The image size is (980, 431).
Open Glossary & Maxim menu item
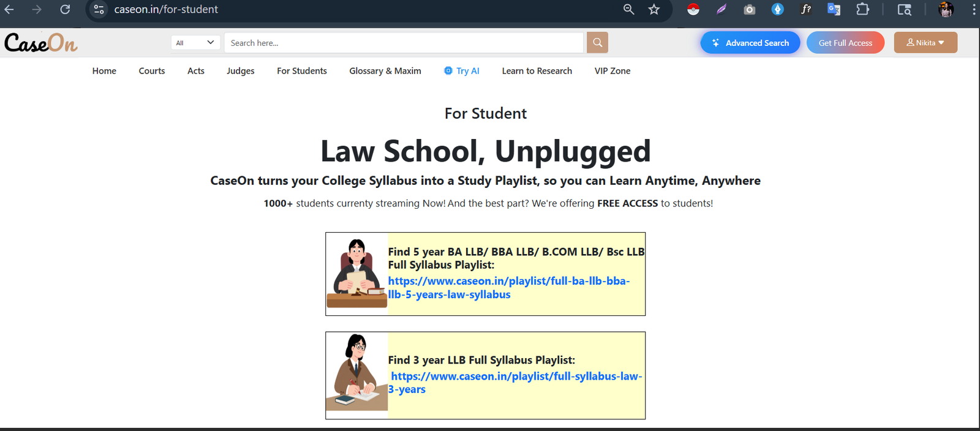tap(385, 71)
